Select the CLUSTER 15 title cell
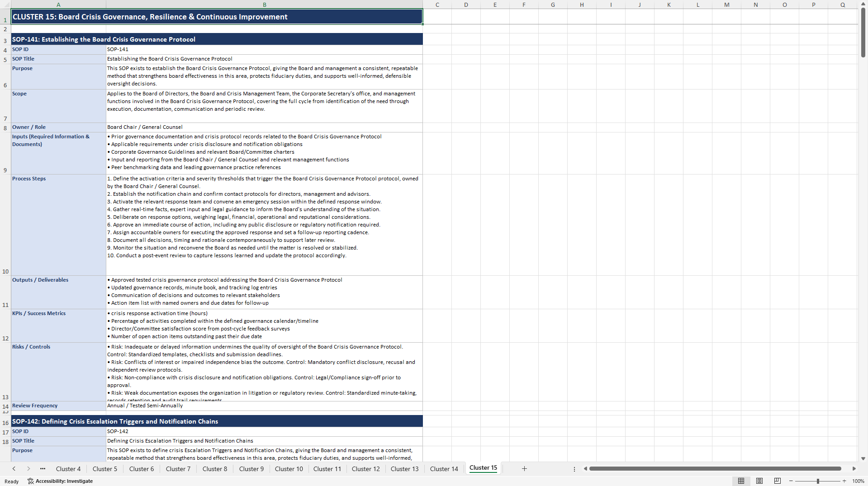This screenshot has height=486, width=868. [217, 17]
